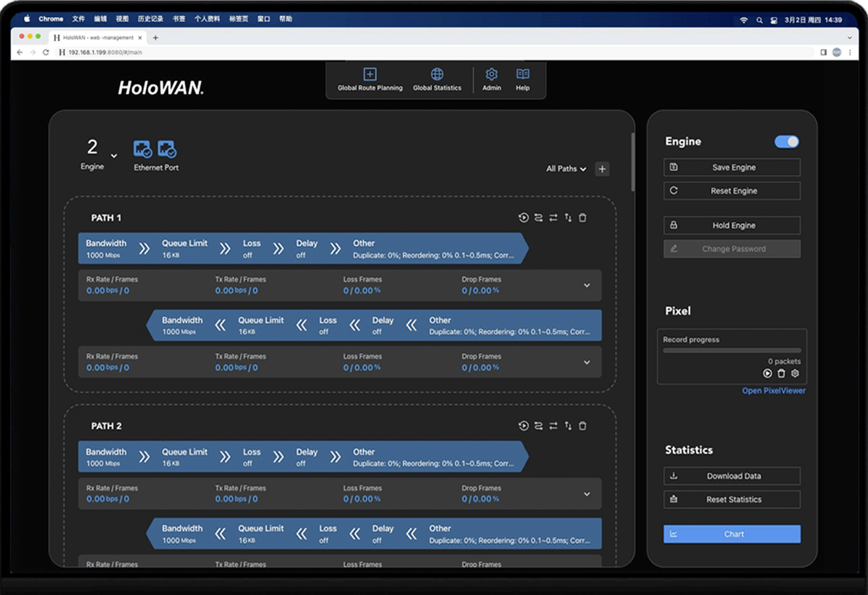Viewport: 868px width, 595px height.
Task: Open the Engine number dropdown
Action: click(x=114, y=156)
